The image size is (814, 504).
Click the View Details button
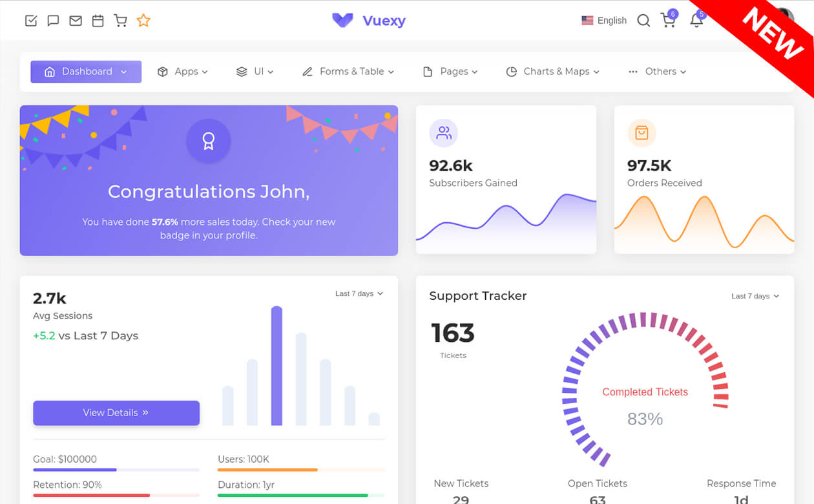pos(116,413)
